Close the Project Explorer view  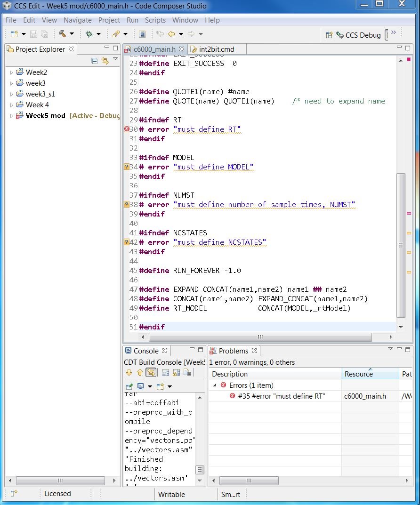click(x=71, y=49)
